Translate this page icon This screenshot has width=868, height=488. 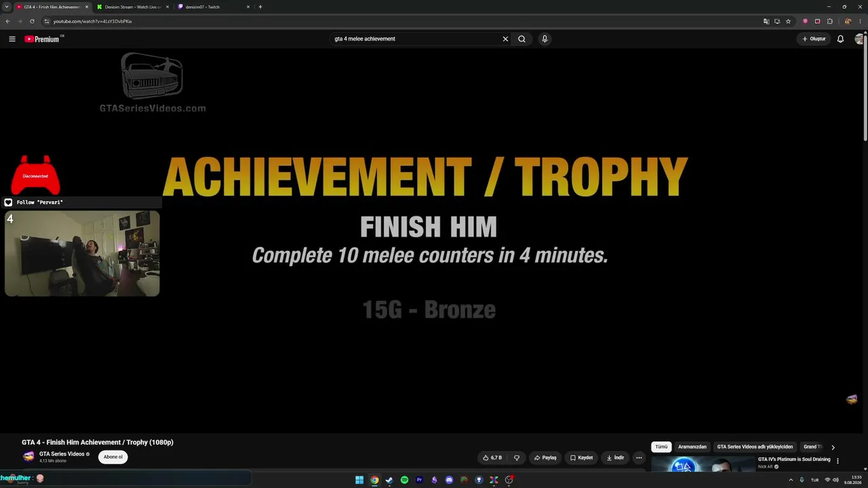click(x=766, y=21)
